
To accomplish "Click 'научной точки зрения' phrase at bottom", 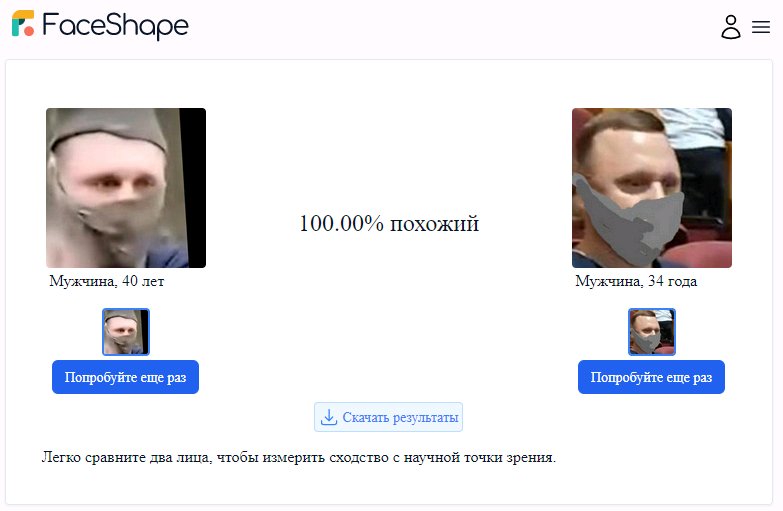I will pyautogui.click(x=479, y=458).
